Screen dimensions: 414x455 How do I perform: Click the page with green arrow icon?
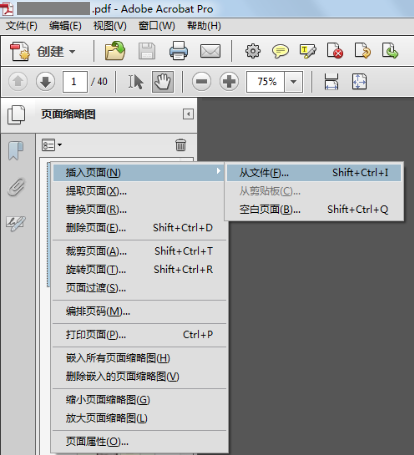coord(390,51)
